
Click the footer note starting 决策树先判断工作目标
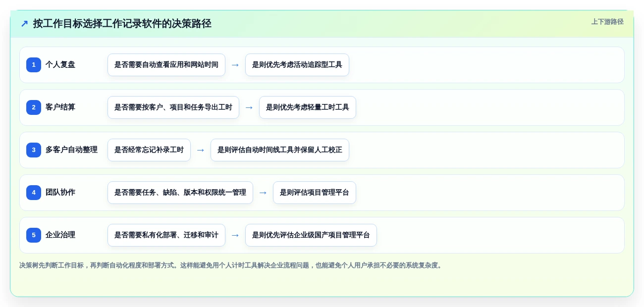231,265
